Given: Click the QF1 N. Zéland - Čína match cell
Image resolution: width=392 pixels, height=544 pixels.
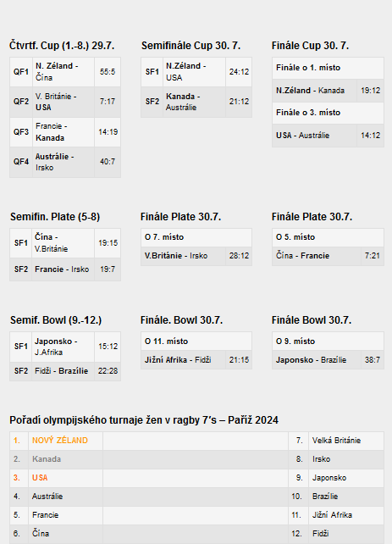Looking at the screenshot, I should [63, 72].
